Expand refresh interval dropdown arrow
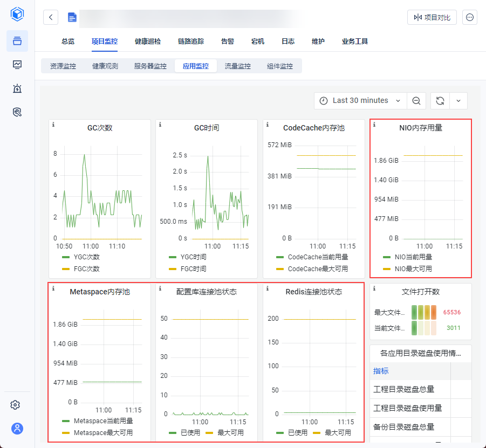486x448 pixels. pos(458,101)
